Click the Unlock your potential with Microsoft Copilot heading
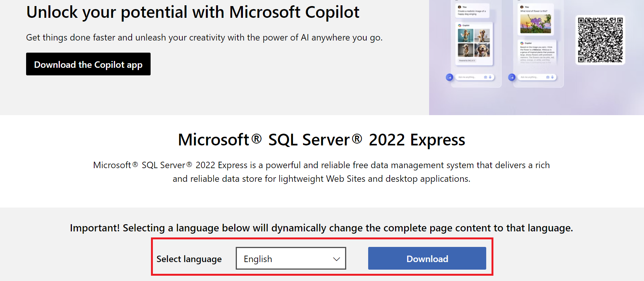 (x=193, y=12)
